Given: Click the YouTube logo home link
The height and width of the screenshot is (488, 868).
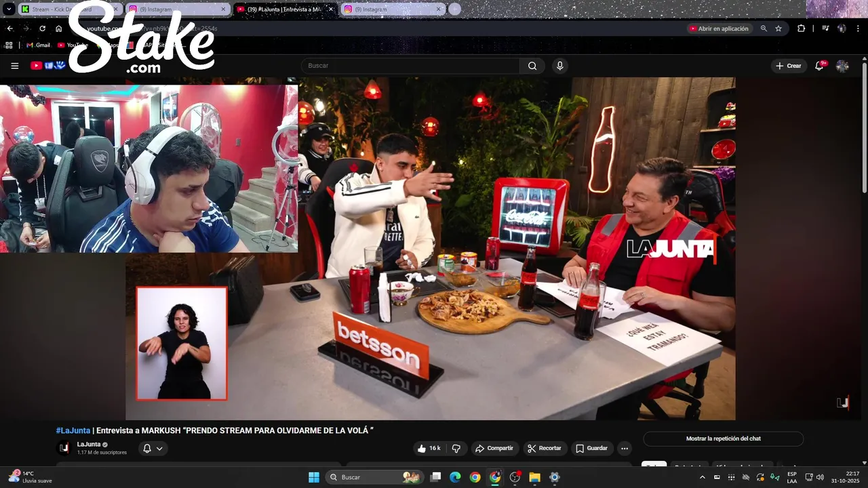Looking at the screenshot, I should click(47, 66).
